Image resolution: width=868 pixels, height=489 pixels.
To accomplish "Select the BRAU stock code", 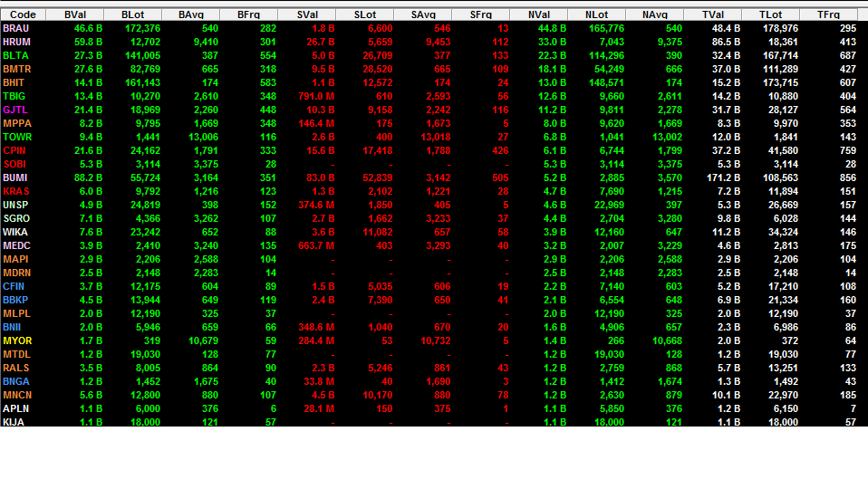I will tap(15, 28).
